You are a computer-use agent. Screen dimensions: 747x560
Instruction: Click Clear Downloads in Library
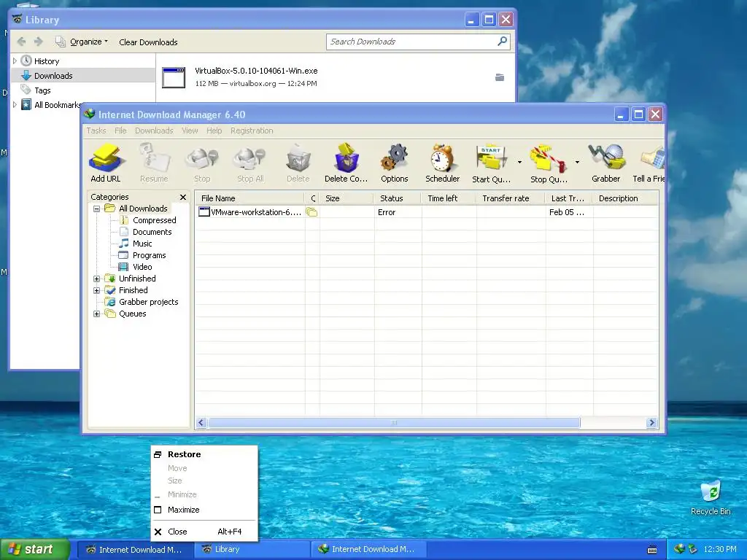[x=148, y=42]
